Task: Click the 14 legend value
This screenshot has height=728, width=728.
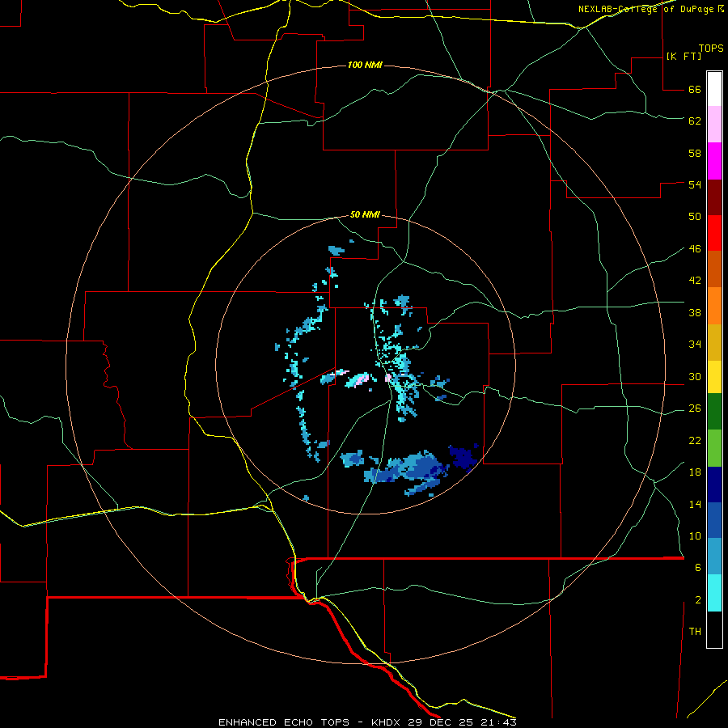Action: point(695,504)
